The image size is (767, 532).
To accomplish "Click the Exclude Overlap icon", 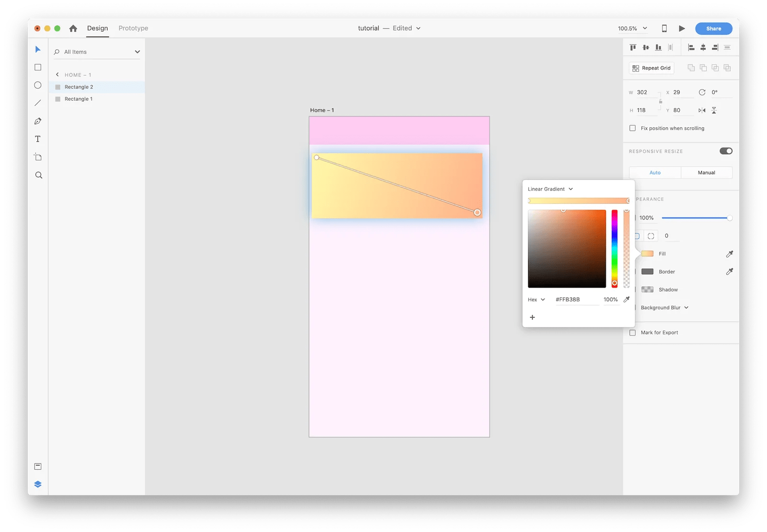I will tap(727, 68).
